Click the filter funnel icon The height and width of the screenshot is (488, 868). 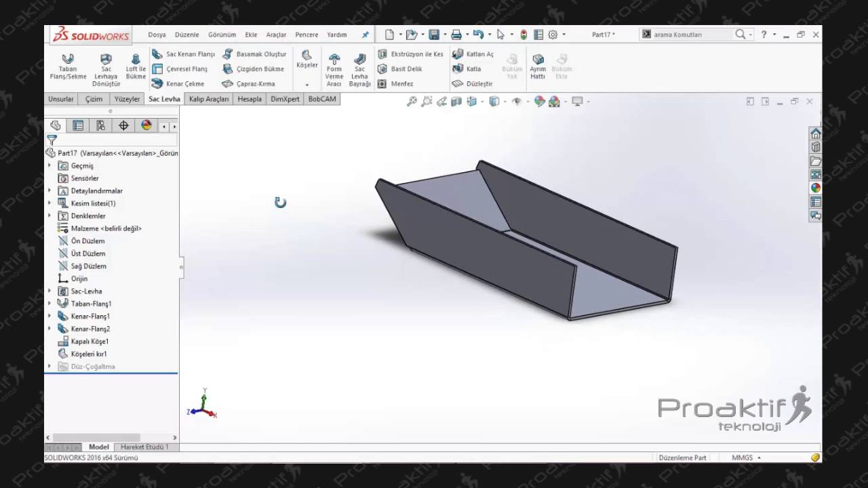pyautogui.click(x=52, y=140)
